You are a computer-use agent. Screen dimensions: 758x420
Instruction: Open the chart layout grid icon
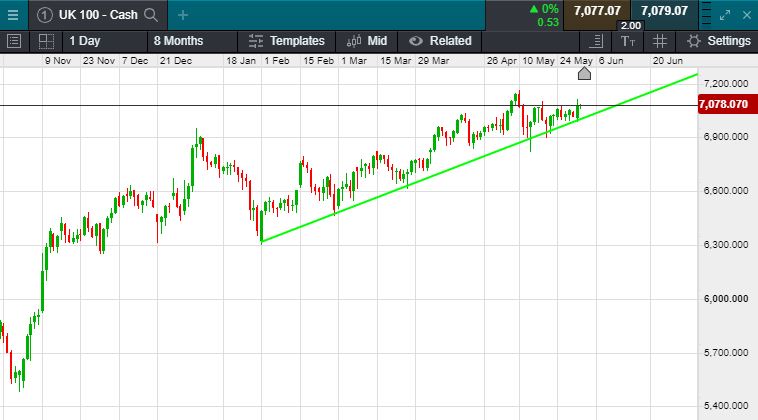(45, 41)
